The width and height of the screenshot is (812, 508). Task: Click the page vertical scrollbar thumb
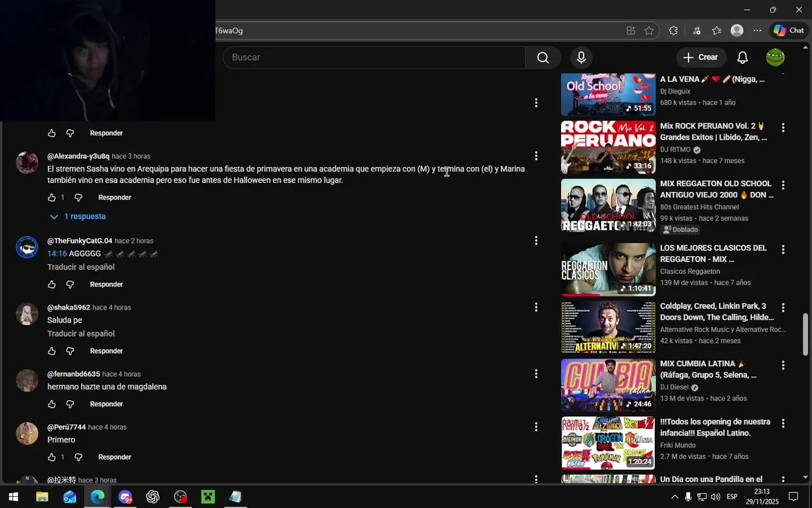click(805, 334)
